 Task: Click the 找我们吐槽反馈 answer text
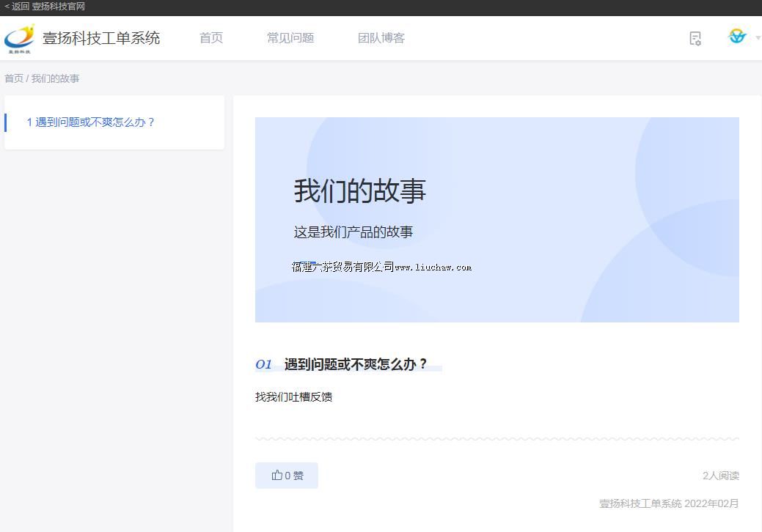[293, 396]
